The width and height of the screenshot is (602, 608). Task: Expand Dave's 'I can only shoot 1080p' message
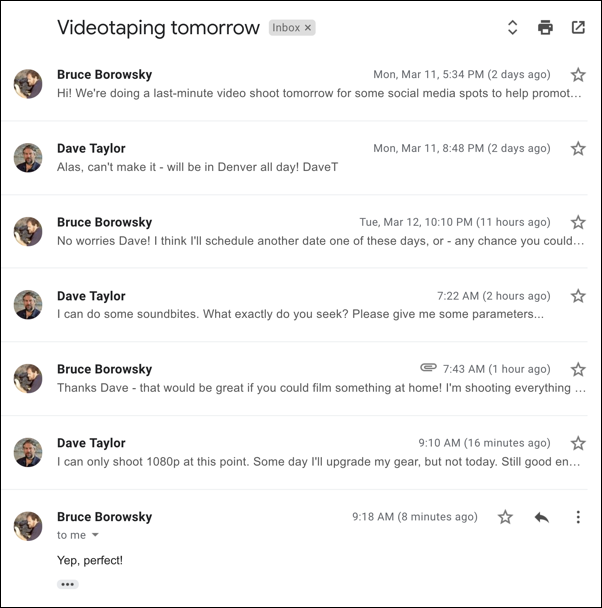point(295,453)
